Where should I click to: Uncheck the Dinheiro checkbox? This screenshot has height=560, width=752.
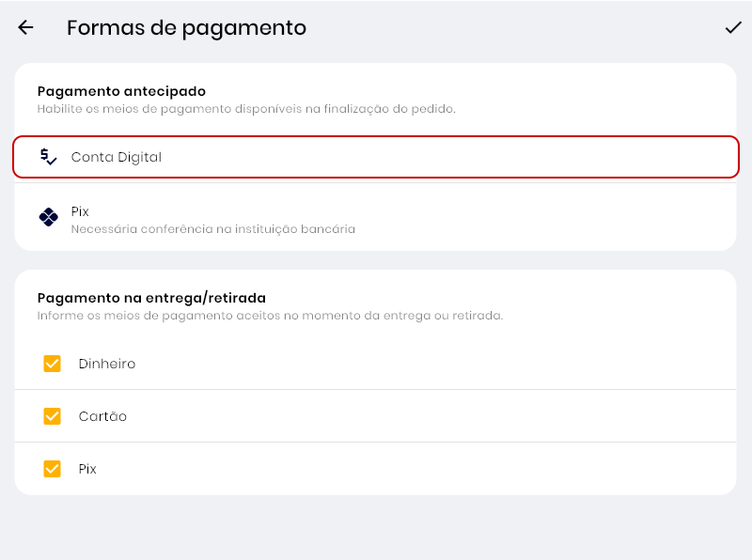click(53, 364)
